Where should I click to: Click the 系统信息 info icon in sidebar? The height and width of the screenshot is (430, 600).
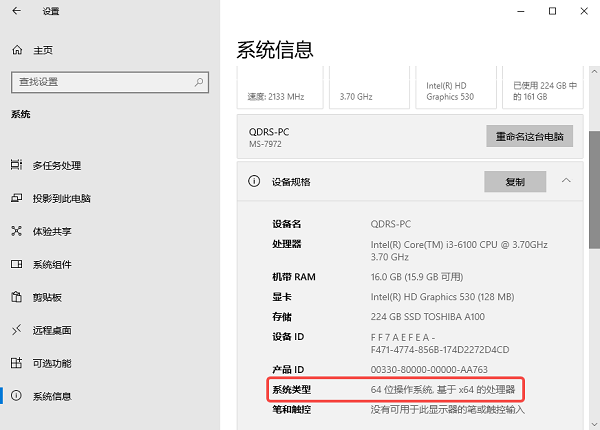16,396
